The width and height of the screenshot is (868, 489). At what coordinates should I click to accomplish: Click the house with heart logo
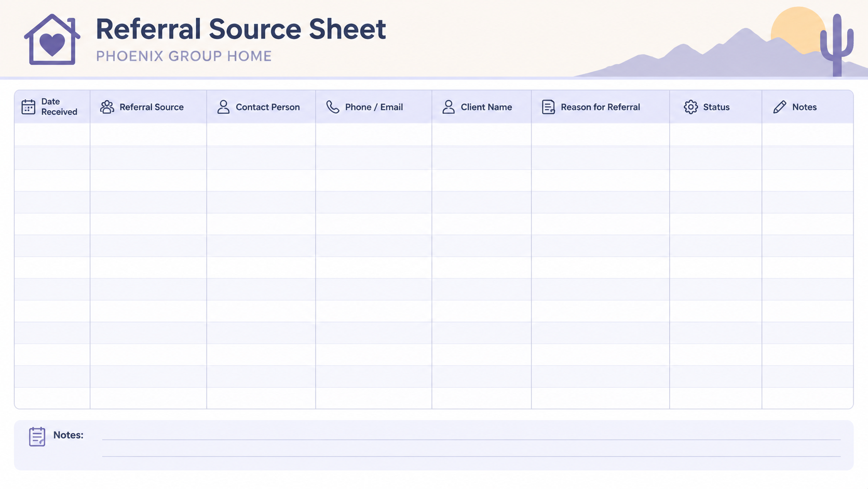tap(52, 39)
